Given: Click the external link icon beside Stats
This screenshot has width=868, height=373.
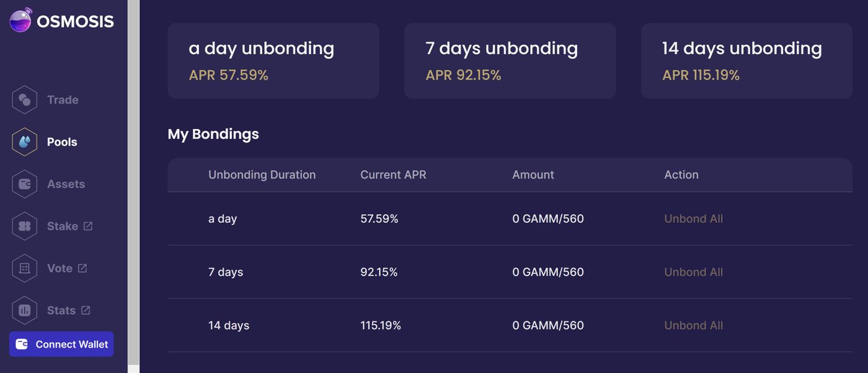Looking at the screenshot, I should [x=86, y=310].
